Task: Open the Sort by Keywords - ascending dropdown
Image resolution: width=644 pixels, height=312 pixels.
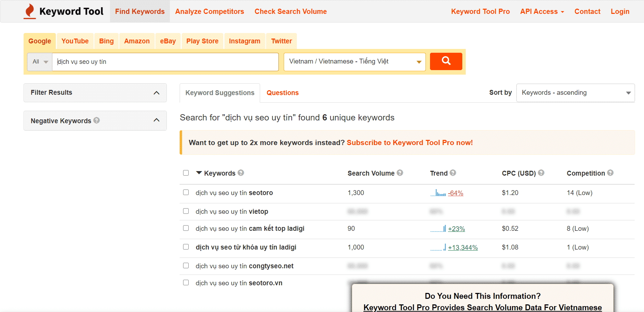Action: [576, 93]
